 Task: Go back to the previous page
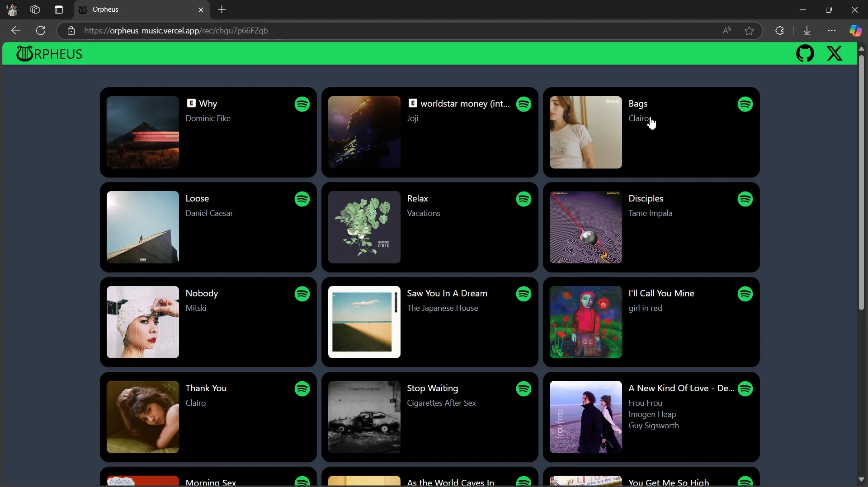tap(16, 30)
